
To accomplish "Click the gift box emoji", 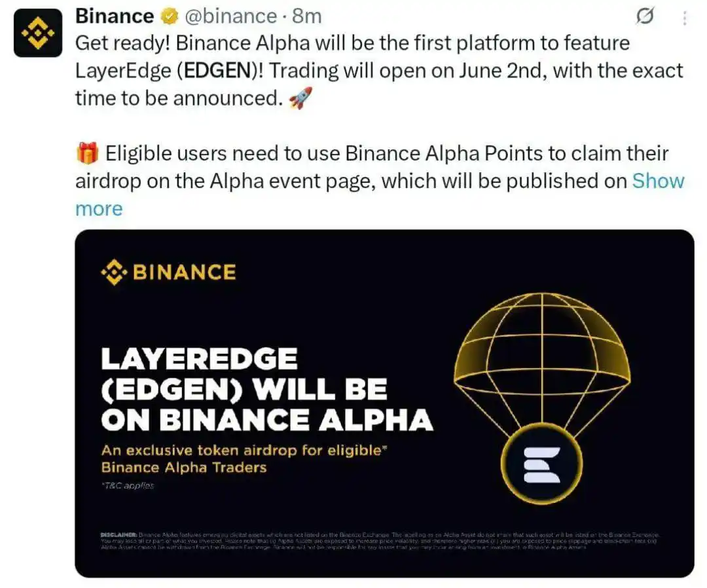I will (88, 153).
